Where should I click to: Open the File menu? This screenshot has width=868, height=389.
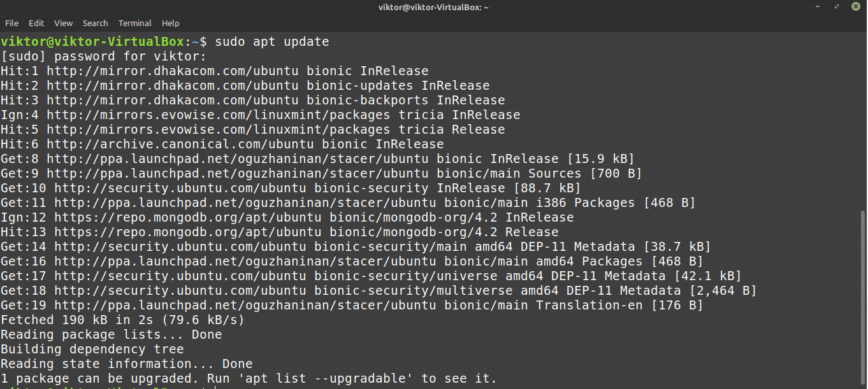coord(11,23)
